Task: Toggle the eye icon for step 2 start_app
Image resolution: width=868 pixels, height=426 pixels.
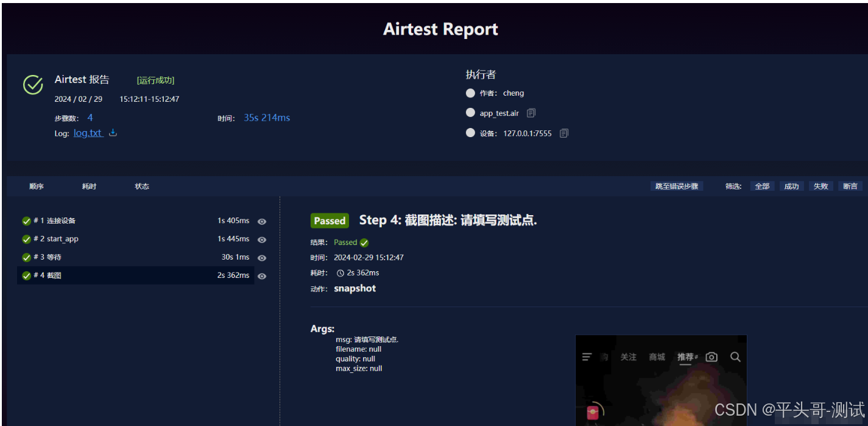Action: (x=262, y=240)
